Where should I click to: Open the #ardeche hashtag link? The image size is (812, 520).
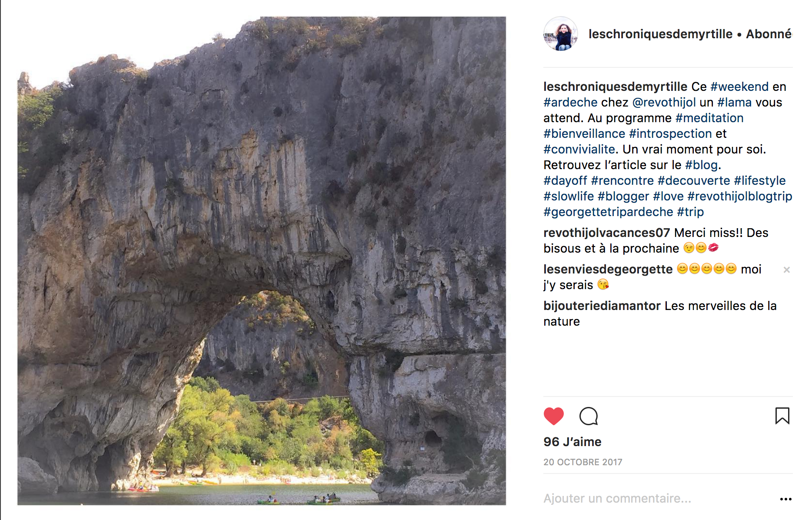(x=570, y=103)
